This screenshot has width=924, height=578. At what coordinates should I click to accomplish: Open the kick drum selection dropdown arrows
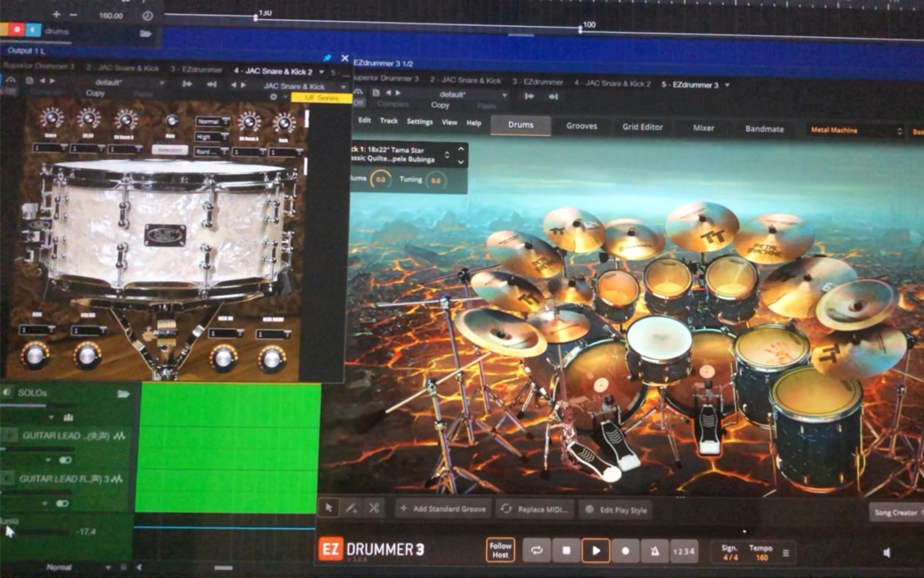[447, 155]
